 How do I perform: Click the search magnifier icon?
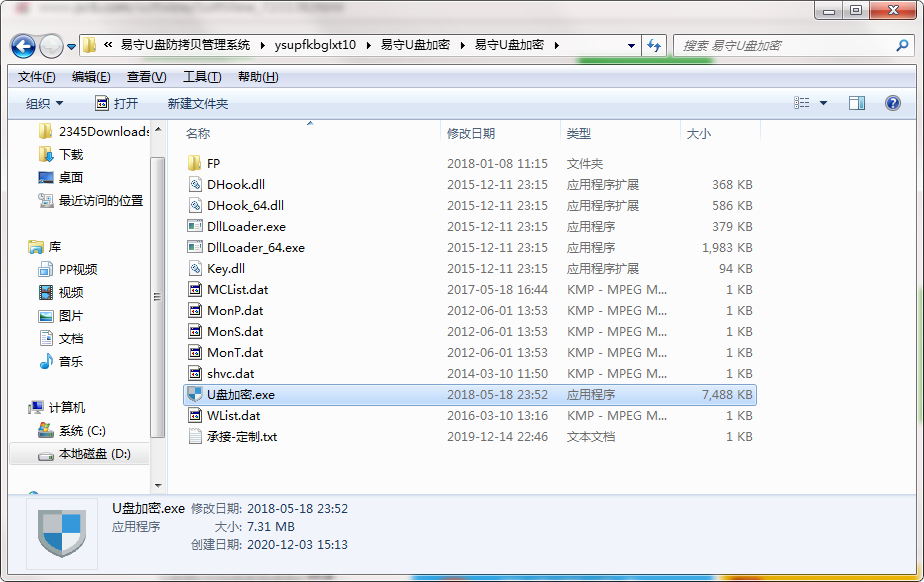pos(902,45)
